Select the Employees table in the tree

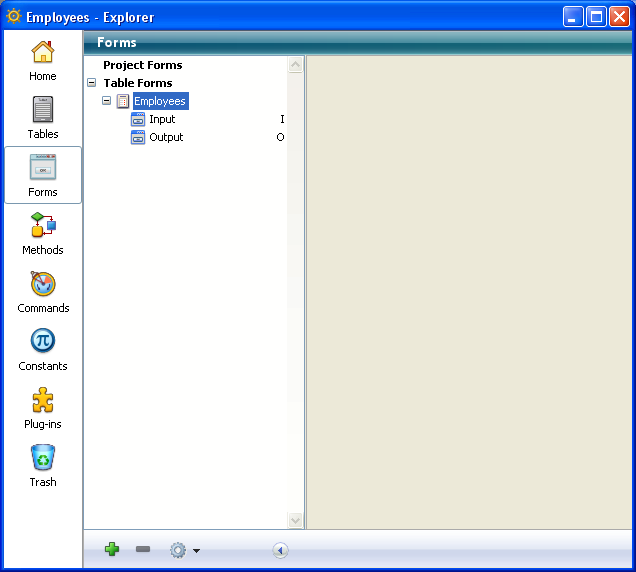click(161, 101)
